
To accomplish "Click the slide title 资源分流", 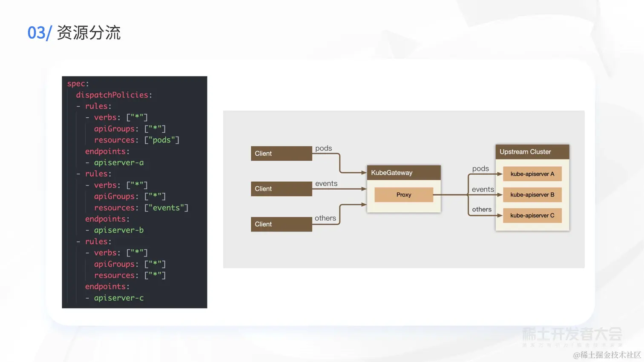I will tap(89, 33).
